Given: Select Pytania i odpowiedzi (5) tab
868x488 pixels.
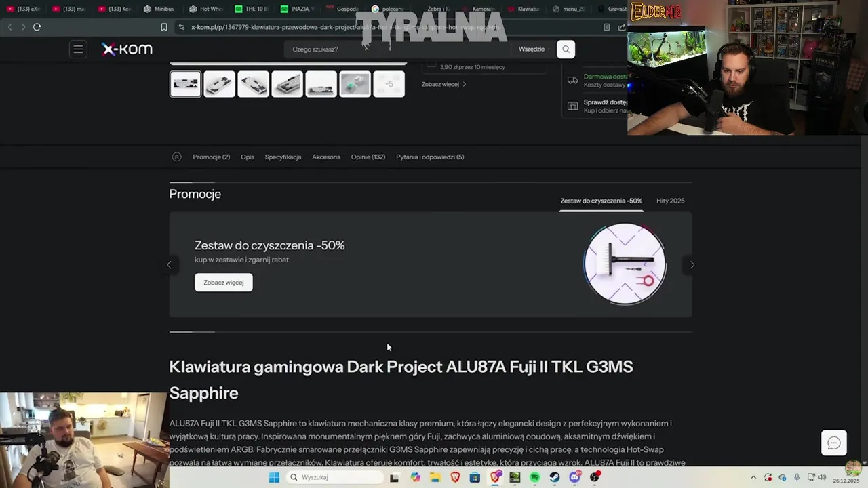Looking at the screenshot, I should (430, 157).
